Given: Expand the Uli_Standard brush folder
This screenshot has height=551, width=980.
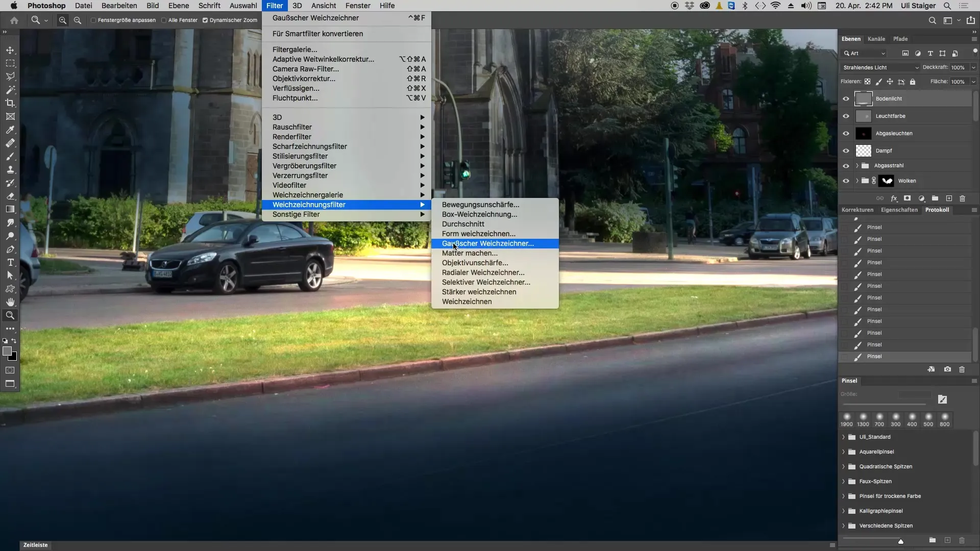Looking at the screenshot, I should click(x=843, y=437).
